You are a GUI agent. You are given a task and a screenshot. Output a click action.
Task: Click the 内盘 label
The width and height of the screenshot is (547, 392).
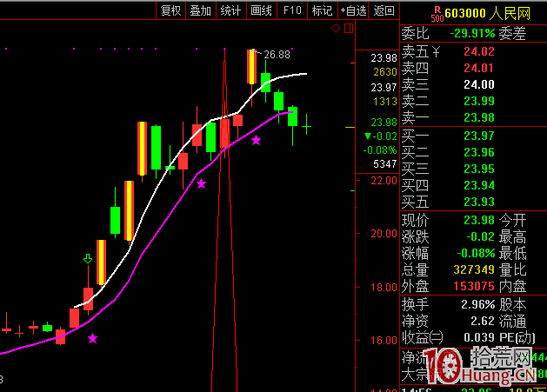coord(512,286)
